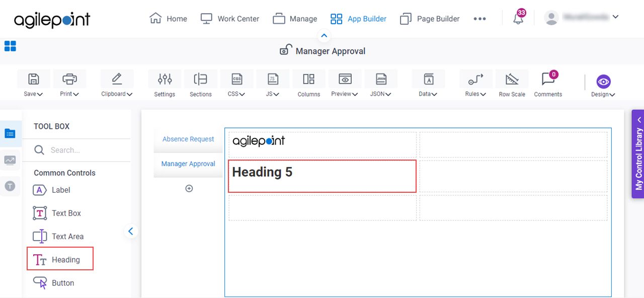Open the more navigation options ellipsis

click(479, 19)
